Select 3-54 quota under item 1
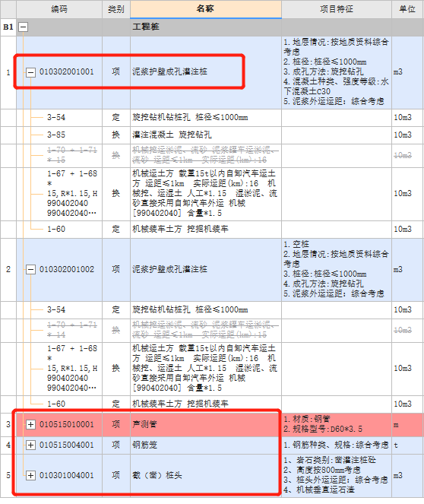Image resolution: width=424 pixels, height=504 pixels. (x=56, y=118)
